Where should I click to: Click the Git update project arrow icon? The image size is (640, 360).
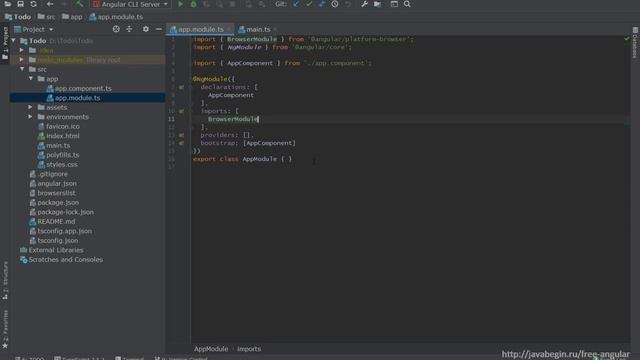click(x=296, y=4)
